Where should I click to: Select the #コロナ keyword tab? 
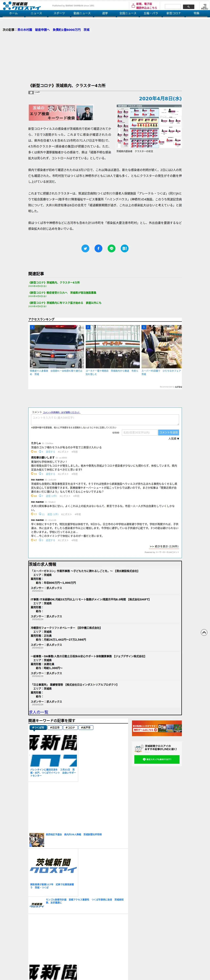click(70, 727)
